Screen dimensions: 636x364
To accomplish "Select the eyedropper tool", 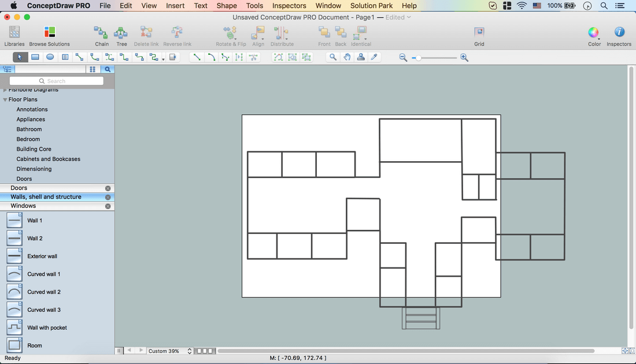I will click(374, 57).
